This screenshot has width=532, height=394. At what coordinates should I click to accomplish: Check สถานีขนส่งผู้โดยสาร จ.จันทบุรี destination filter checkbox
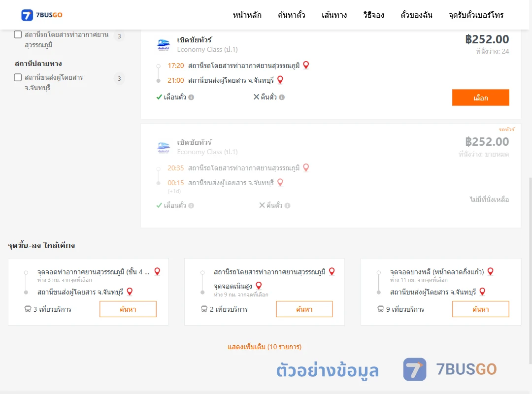point(18,77)
